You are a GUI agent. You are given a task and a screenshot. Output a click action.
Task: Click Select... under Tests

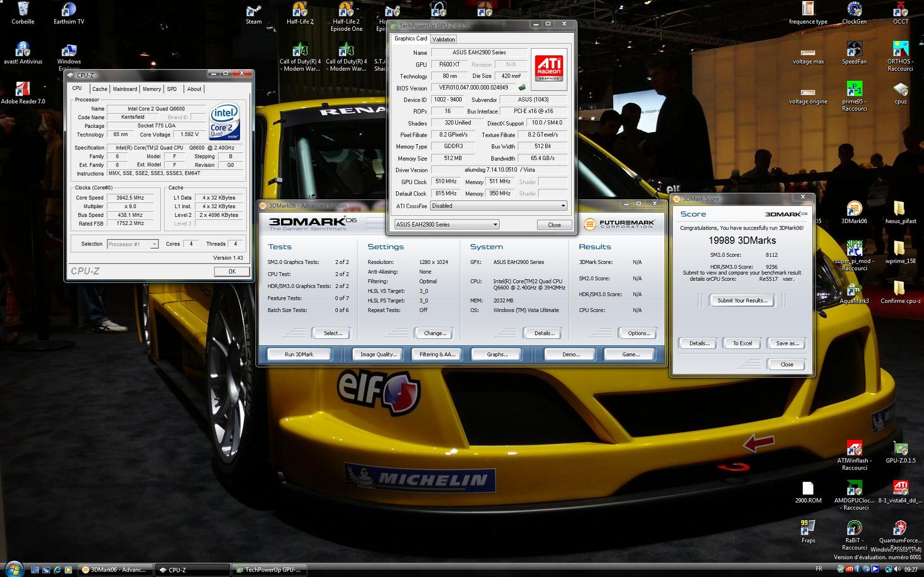click(x=333, y=334)
